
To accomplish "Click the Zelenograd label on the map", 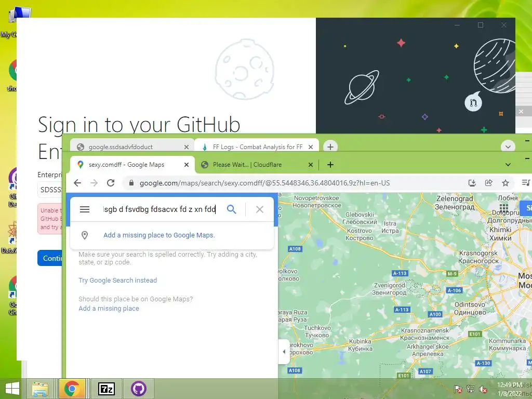I will pos(455,203).
